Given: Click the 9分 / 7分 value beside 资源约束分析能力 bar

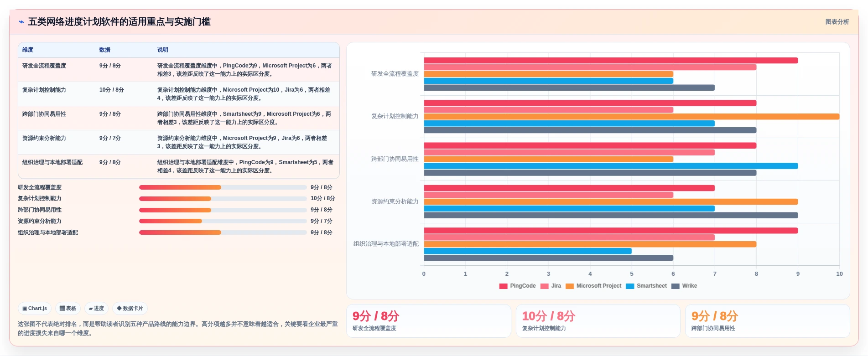Looking at the screenshot, I should (322, 221).
